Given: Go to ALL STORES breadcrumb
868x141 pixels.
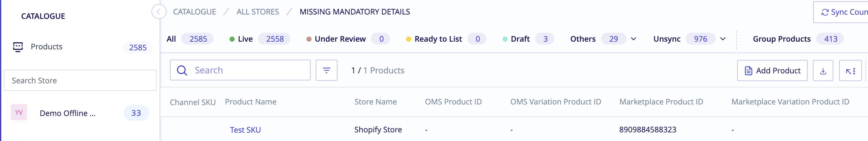Looking at the screenshot, I should click(x=258, y=12).
